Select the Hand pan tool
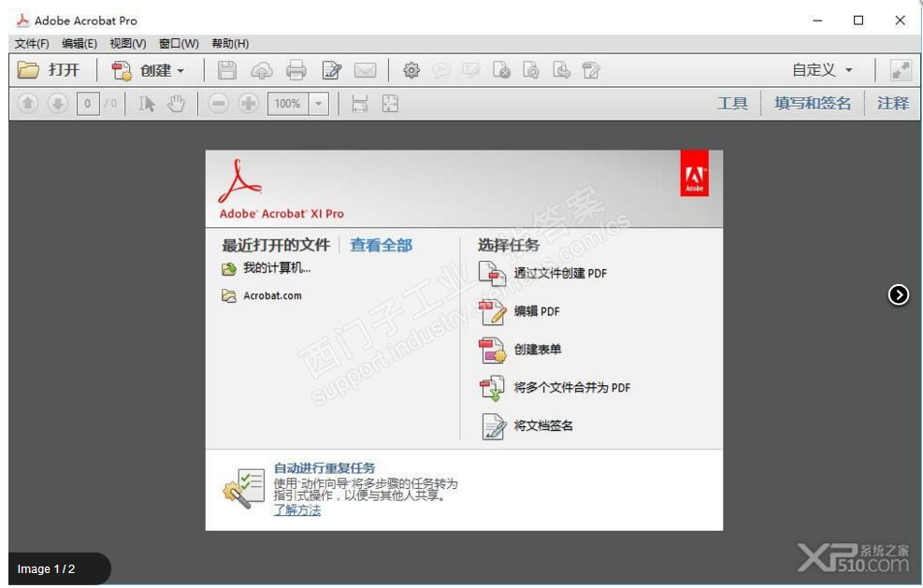 coord(176,104)
